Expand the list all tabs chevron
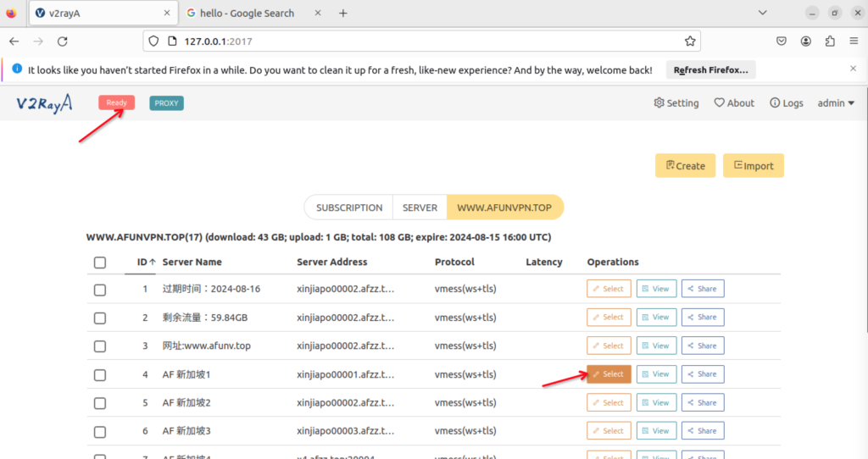 pyautogui.click(x=762, y=13)
